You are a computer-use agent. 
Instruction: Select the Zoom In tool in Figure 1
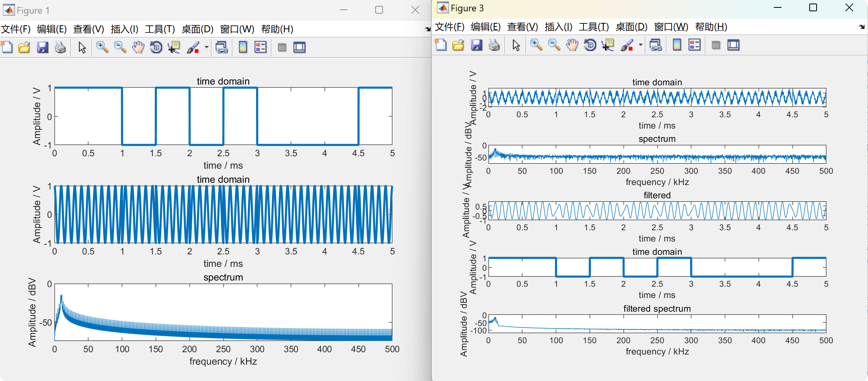tap(102, 47)
